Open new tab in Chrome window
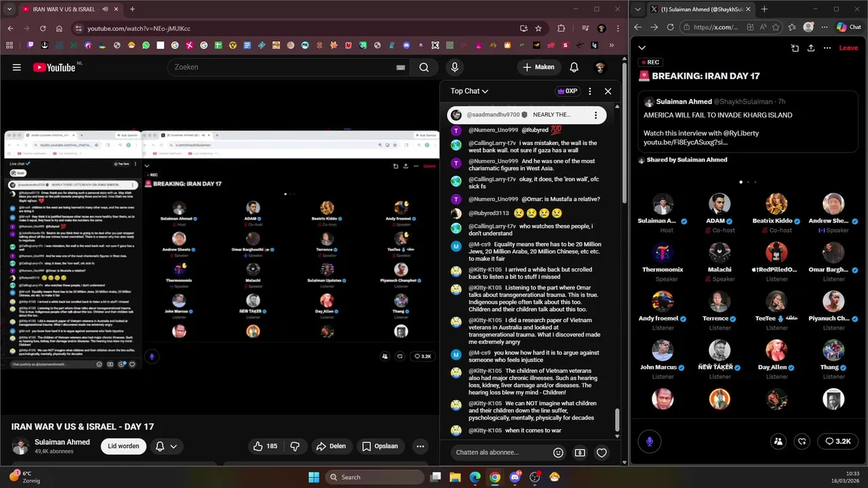The height and width of the screenshot is (488, 868). pos(132,9)
